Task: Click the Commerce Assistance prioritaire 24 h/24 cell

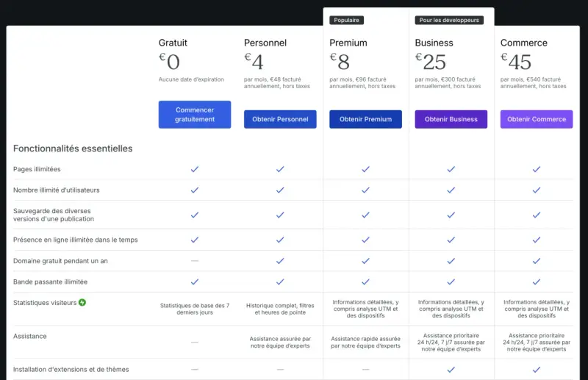Action: (x=537, y=342)
